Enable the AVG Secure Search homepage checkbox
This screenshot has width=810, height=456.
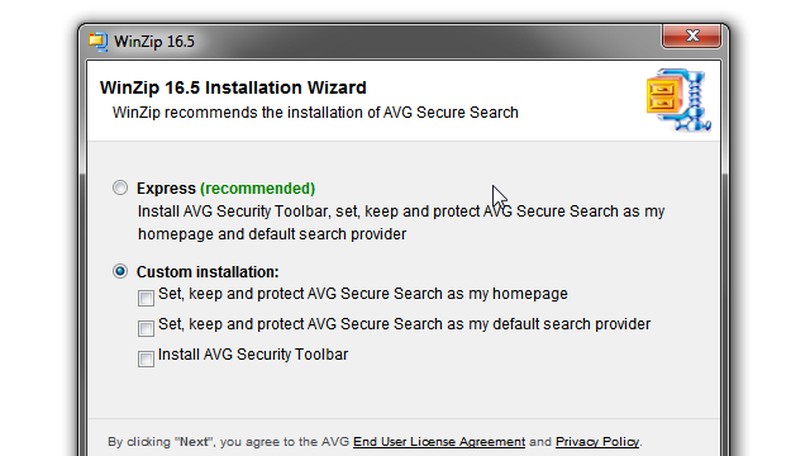click(146, 297)
